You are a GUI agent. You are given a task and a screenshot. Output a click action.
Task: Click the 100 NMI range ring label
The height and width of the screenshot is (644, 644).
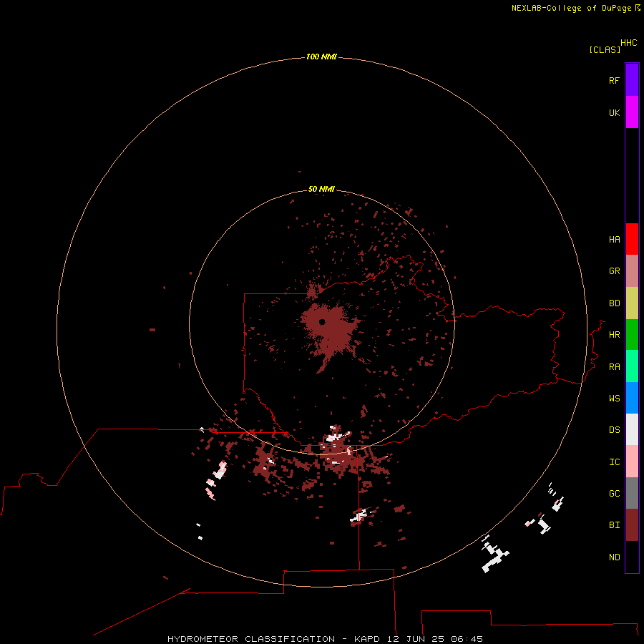[321, 57]
